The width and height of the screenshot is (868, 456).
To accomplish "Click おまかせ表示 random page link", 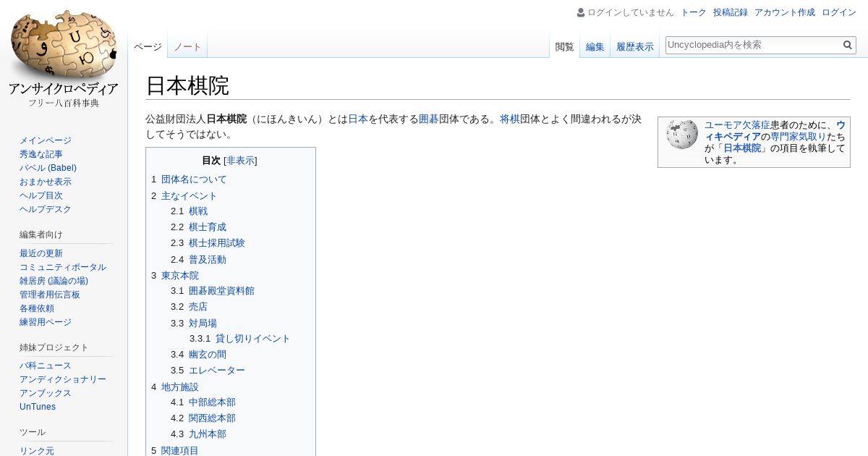I will pos(46,182).
